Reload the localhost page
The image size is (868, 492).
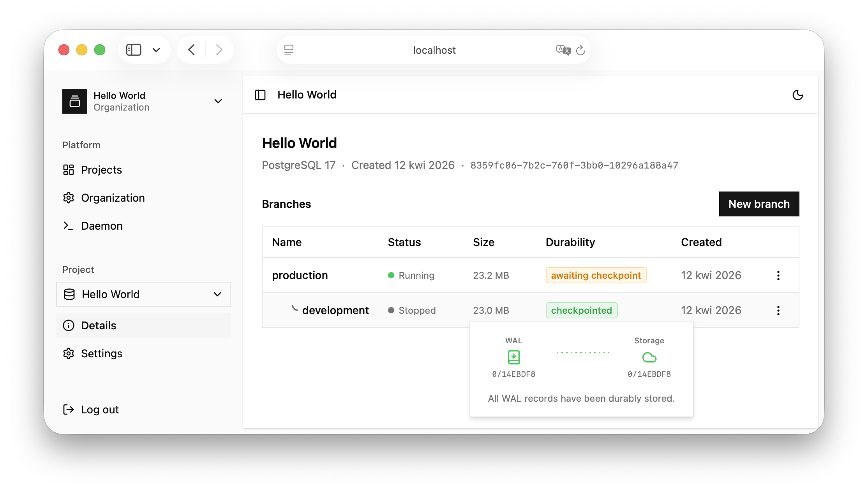(580, 50)
